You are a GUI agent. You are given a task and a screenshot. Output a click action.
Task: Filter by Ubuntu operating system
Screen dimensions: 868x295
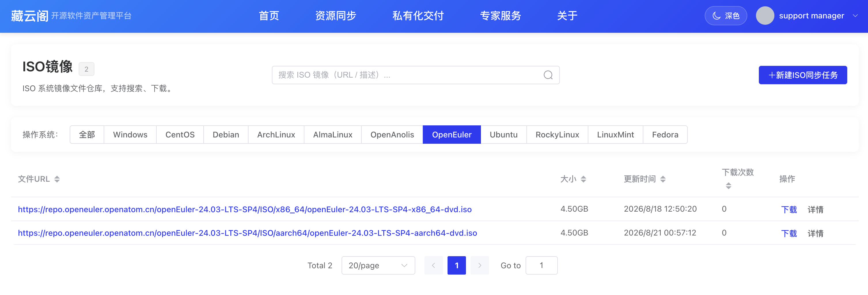tap(503, 135)
